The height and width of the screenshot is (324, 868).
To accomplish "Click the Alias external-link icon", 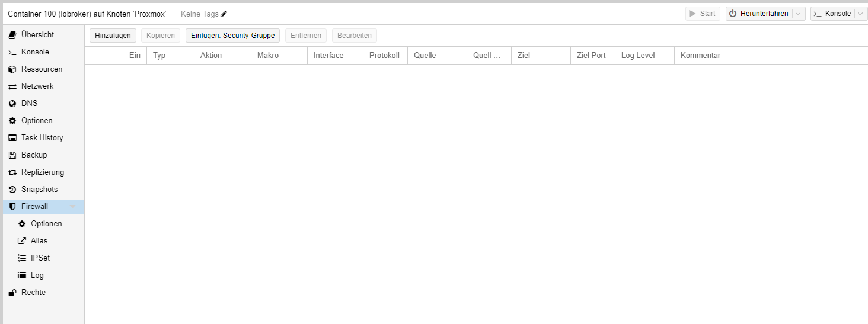I will click(22, 241).
